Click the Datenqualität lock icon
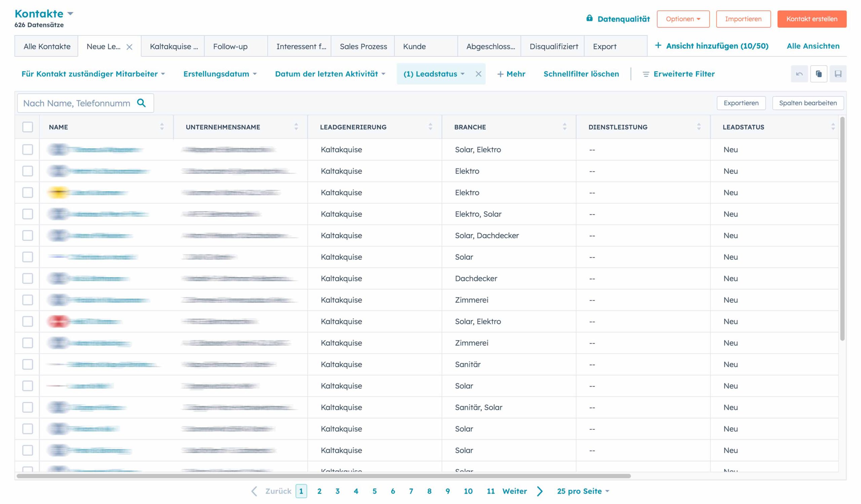This screenshot has width=861, height=504. 589,19
